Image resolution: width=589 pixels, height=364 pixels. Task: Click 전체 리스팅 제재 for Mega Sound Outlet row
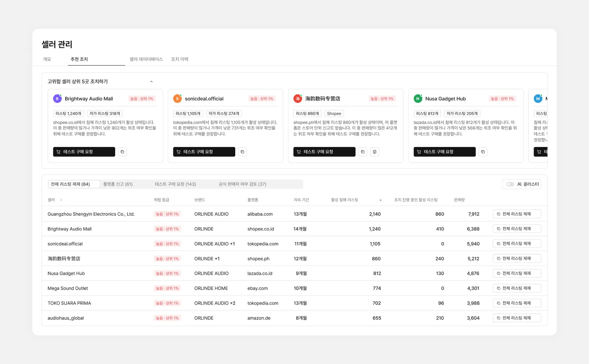coord(517,288)
